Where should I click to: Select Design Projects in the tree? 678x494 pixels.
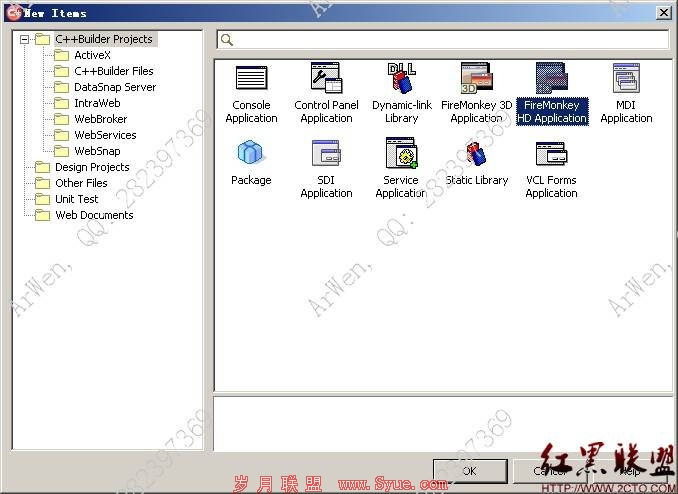(92, 167)
